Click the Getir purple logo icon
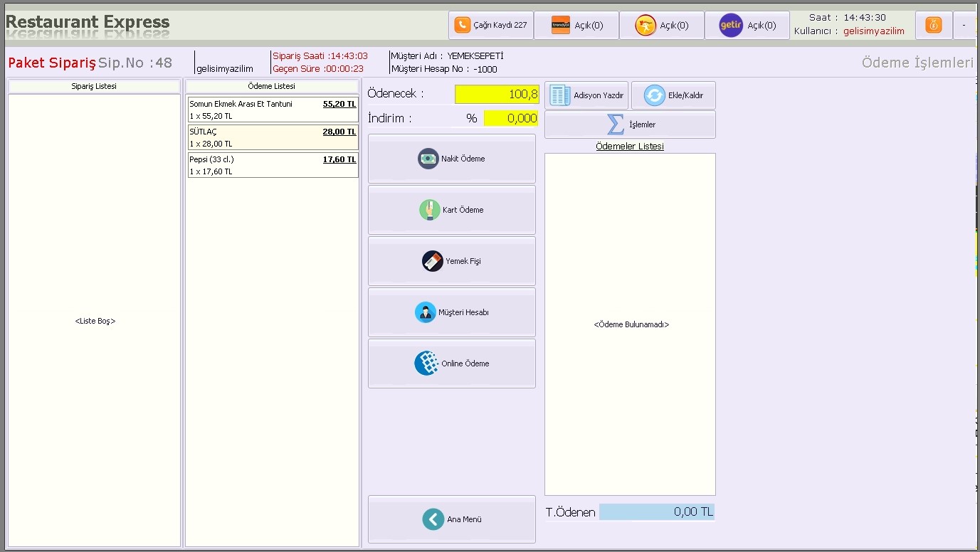 731,25
